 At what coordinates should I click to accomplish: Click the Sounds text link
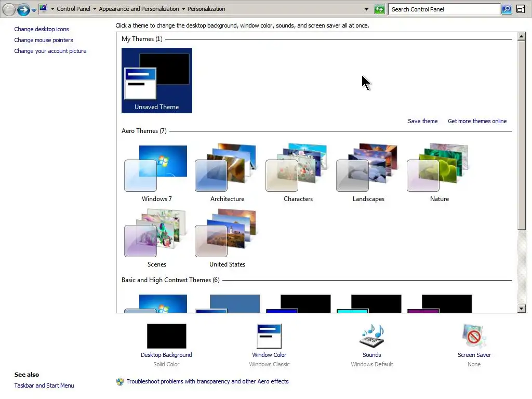tap(372, 355)
